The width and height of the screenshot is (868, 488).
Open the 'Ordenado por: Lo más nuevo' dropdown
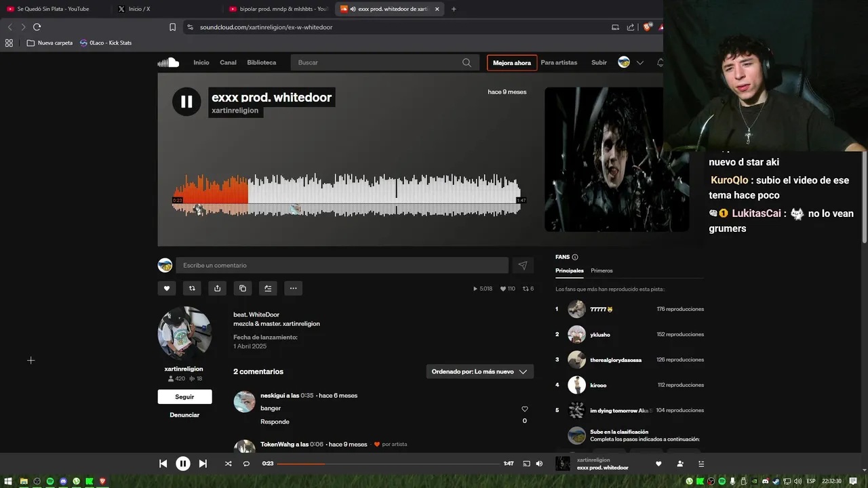click(479, 371)
